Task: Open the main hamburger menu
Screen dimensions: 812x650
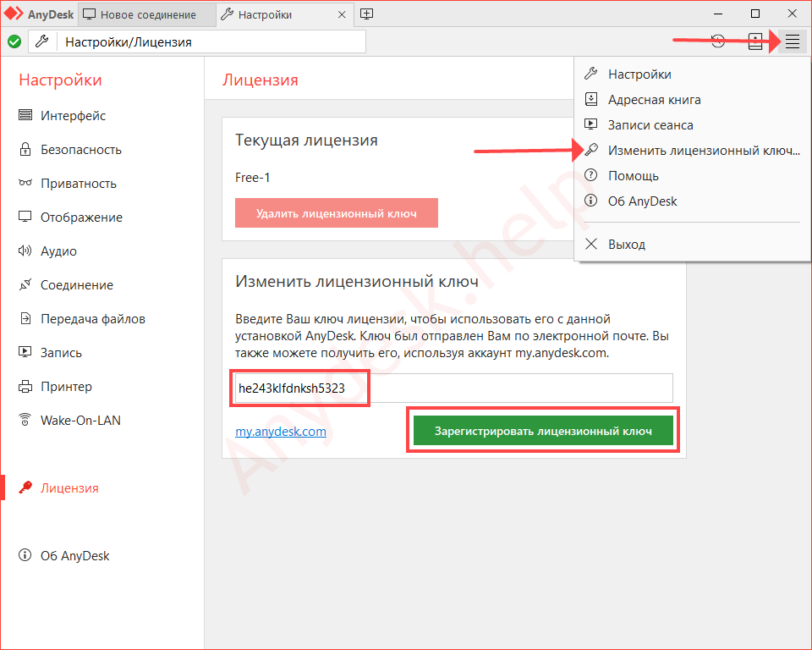Action: point(792,41)
